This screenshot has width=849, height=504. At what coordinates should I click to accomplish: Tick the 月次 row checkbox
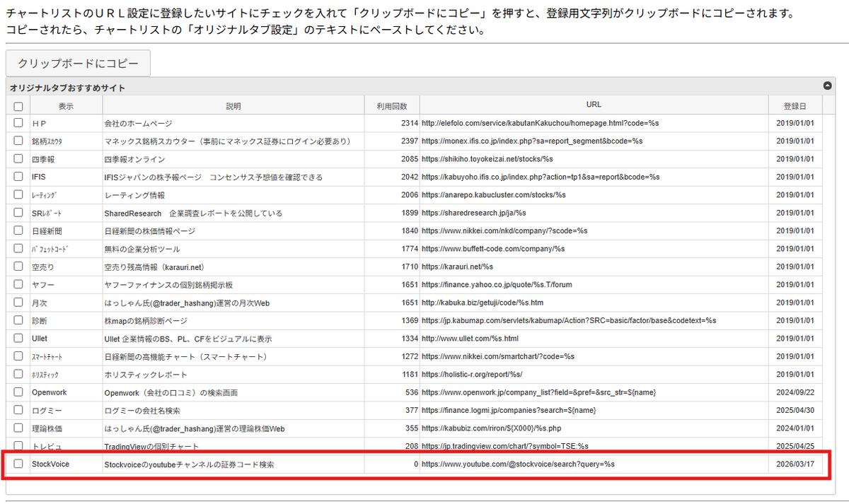click(x=18, y=303)
